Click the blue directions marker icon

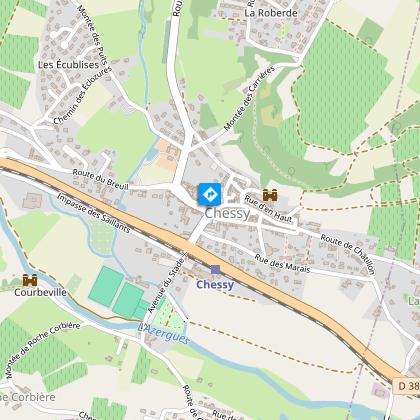pyautogui.click(x=210, y=194)
